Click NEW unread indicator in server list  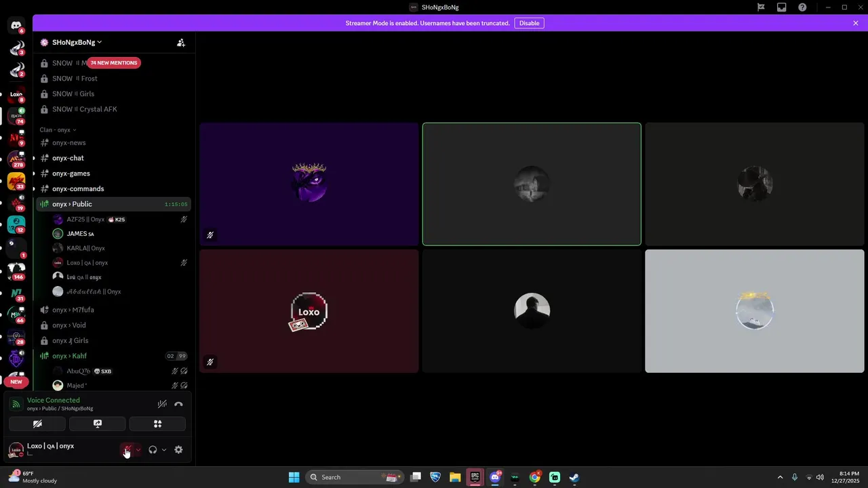pyautogui.click(x=16, y=382)
